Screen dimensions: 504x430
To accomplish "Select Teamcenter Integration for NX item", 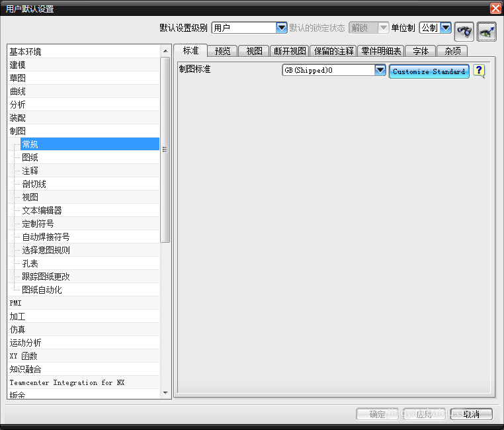I will pyautogui.click(x=83, y=382).
